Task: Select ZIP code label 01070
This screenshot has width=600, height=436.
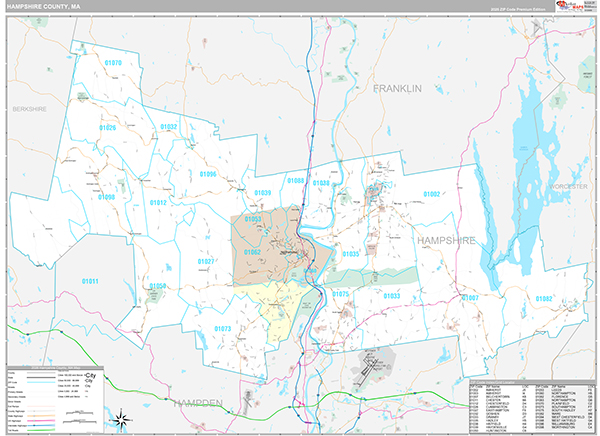Action: [113, 63]
